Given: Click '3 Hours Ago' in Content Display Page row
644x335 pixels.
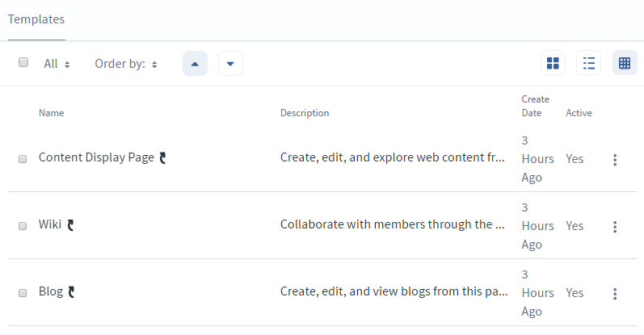Looking at the screenshot, I should coord(537,159).
